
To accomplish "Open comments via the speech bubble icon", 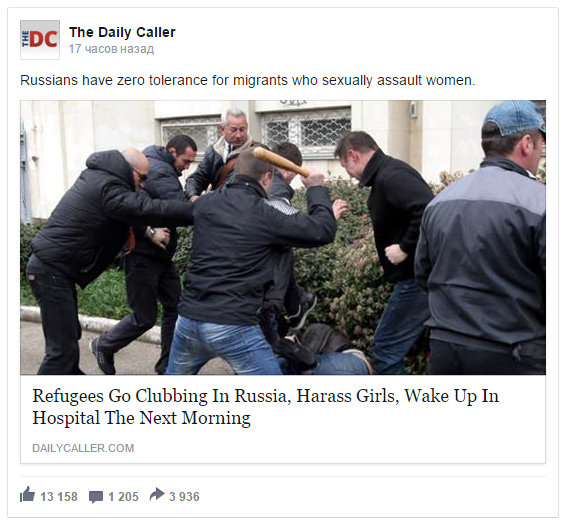I will coord(96,497).
